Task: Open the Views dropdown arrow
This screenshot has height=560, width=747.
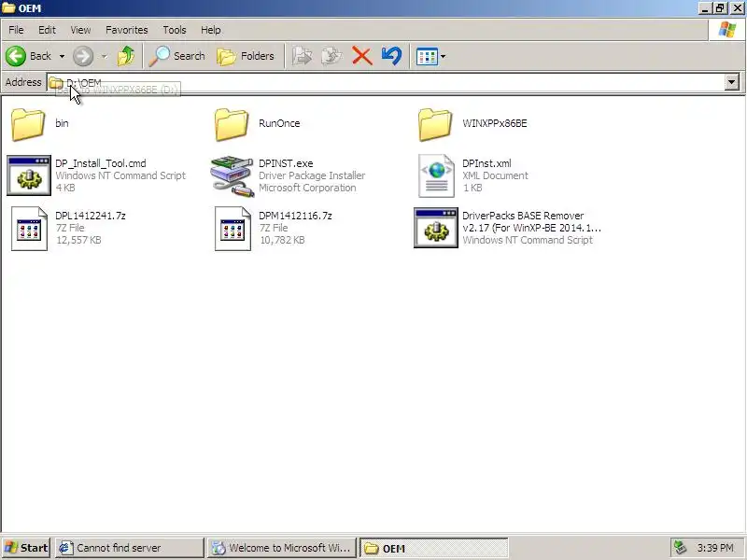Action: [x=443, y=57]
